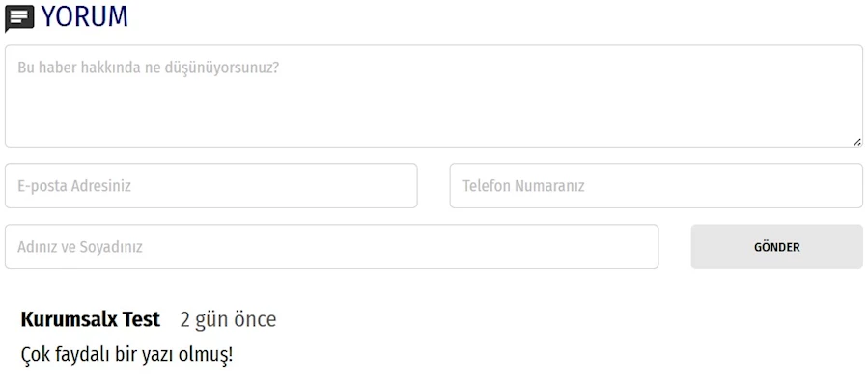Click the speech bubble comment icon

tap(18, 18)
